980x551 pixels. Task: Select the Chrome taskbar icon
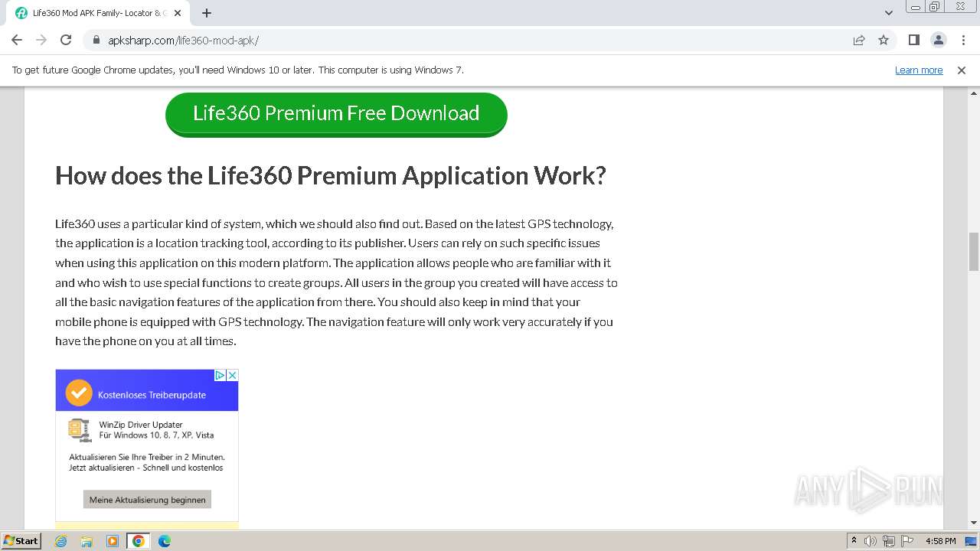click(x=138, y=541)
